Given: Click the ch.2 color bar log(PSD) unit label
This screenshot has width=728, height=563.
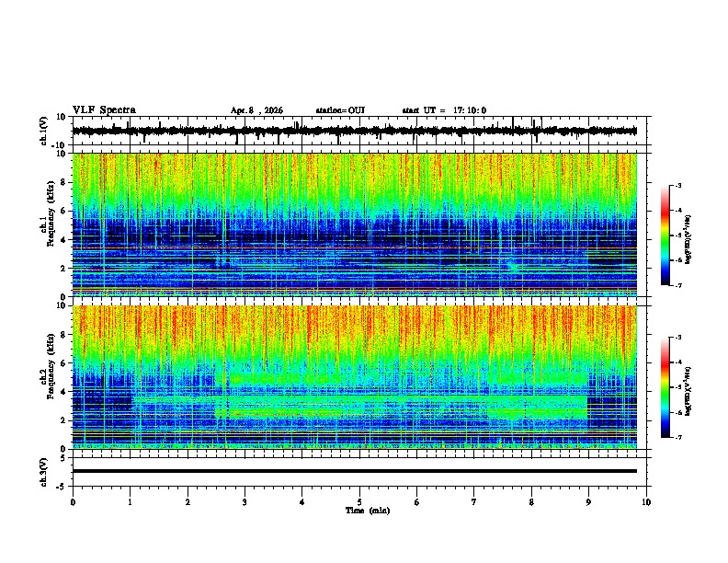Looking at the screenshot, I should (688, 391).
